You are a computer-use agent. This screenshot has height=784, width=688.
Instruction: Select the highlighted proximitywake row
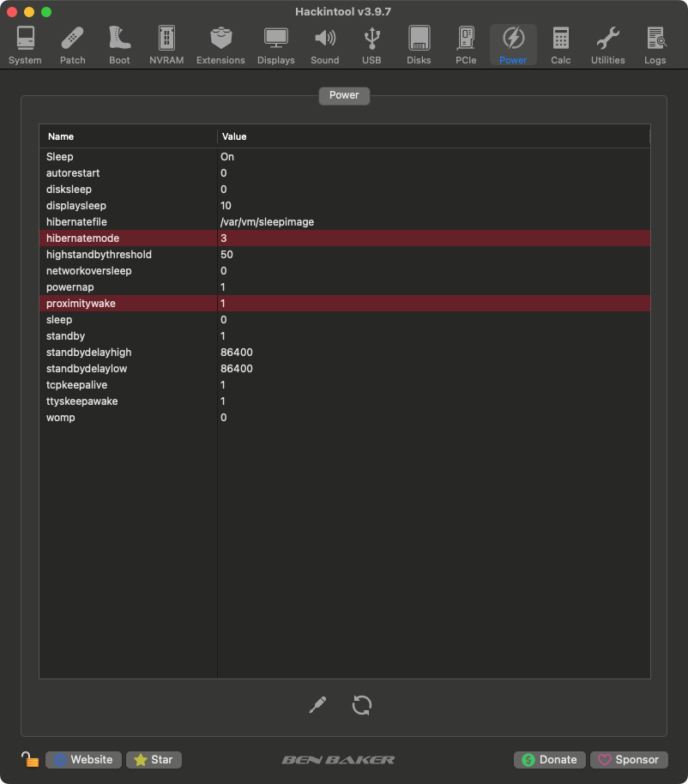pos(345,303)
